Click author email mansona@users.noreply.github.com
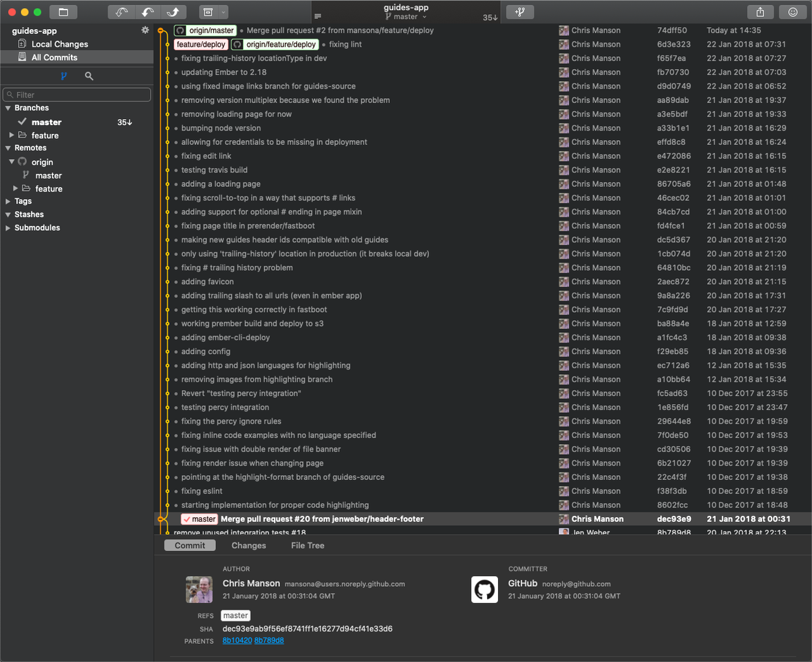 pyautogui.click(x=344, y=584)
